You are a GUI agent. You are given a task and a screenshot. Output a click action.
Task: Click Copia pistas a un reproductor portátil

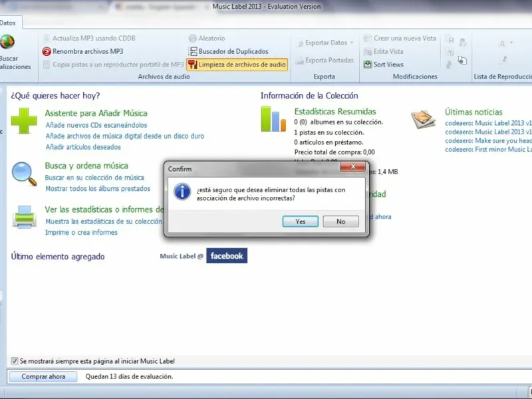[118, 65]
